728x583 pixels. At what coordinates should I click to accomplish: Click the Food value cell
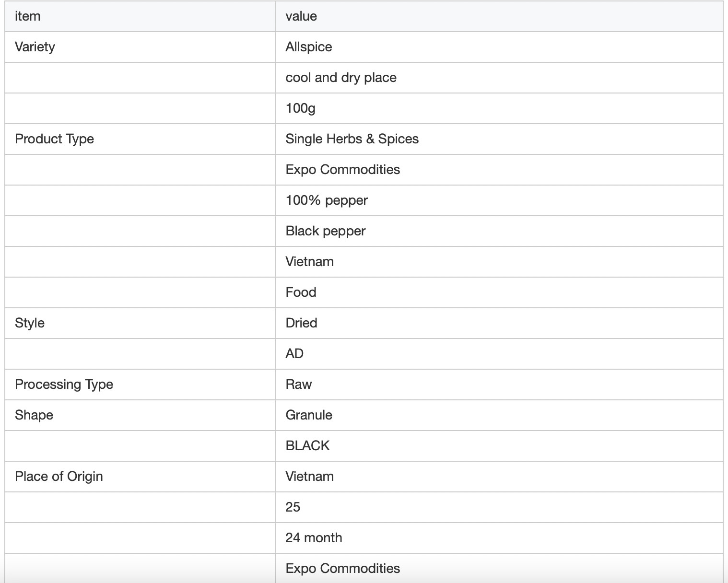(x=499, y=292)
